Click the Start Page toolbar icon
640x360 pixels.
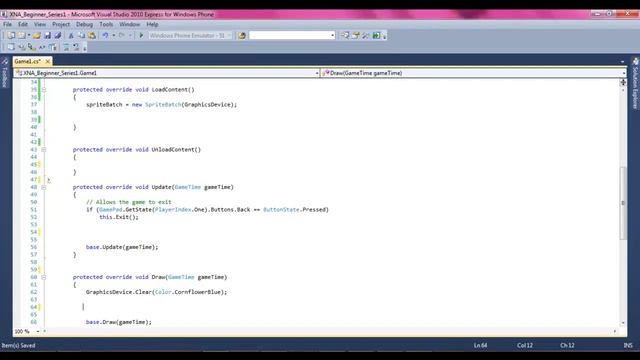(x=376, y=36)
